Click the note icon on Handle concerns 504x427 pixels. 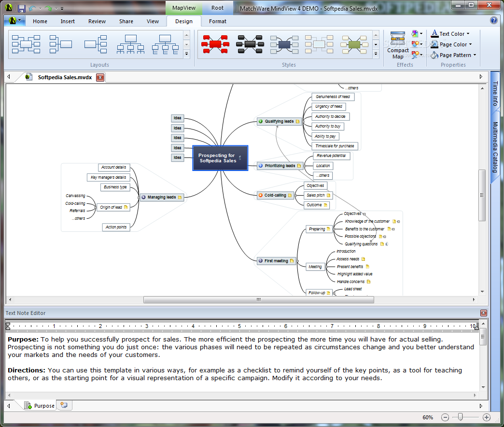coord(369,282)
